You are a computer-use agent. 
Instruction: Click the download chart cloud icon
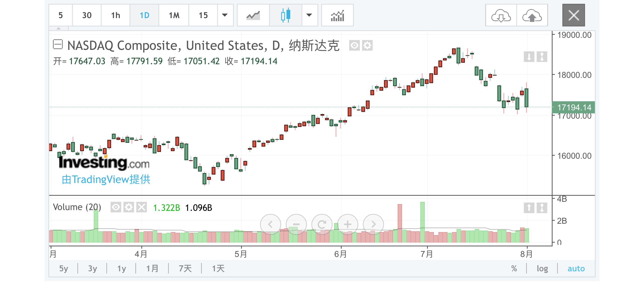pyautogui.click(x=500, y=15)
